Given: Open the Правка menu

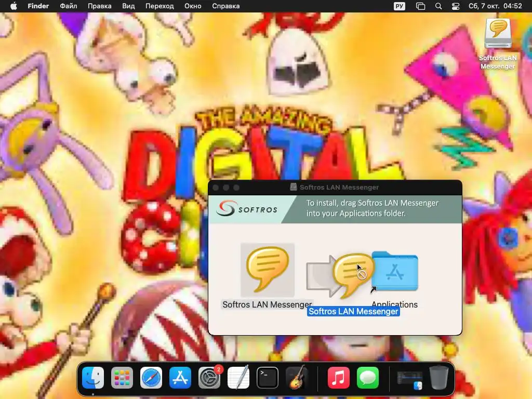Looking at the screenshot, I should tap(99, 6).
